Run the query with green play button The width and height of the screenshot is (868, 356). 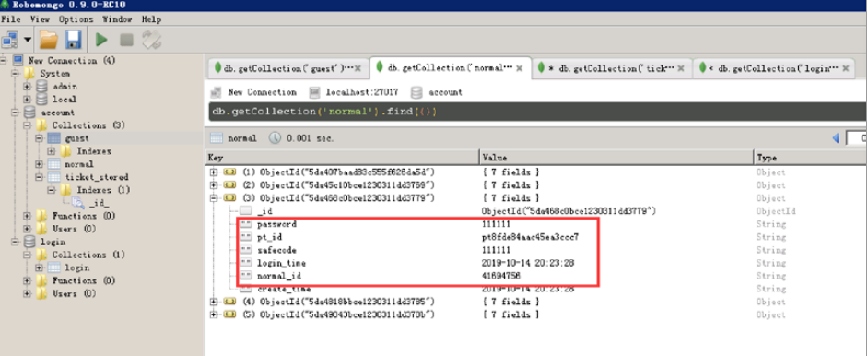pos(101,40)
